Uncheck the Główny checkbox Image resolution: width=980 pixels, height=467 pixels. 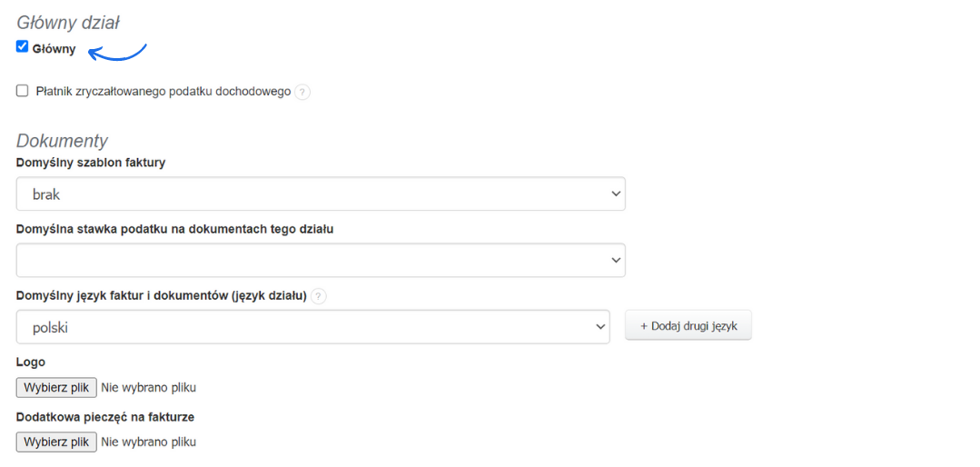coord(23,47)
